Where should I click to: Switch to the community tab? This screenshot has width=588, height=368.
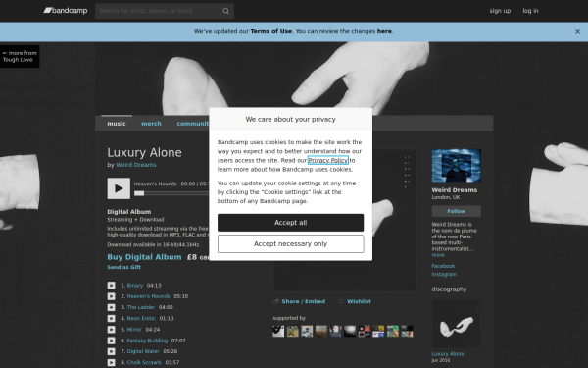pos(193,124)
